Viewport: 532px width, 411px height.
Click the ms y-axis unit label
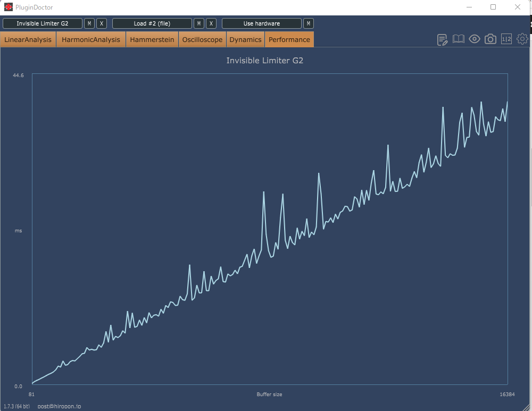pos(18,231)
